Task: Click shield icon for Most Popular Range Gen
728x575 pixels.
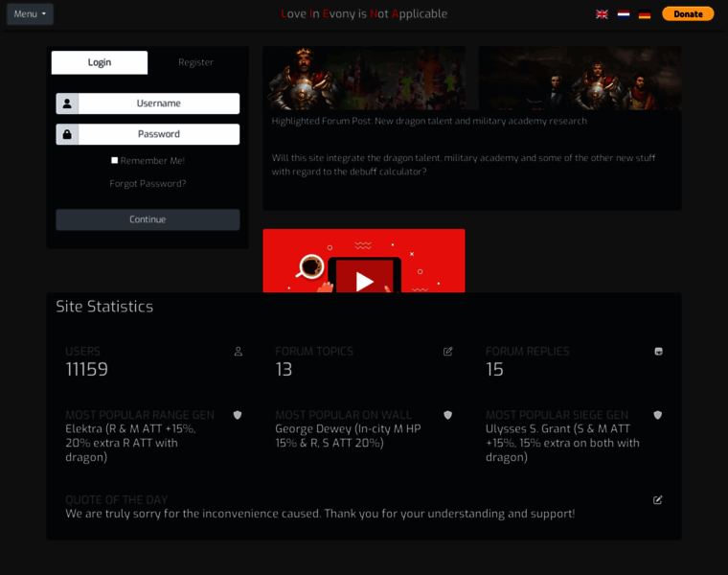Action: 238,415
